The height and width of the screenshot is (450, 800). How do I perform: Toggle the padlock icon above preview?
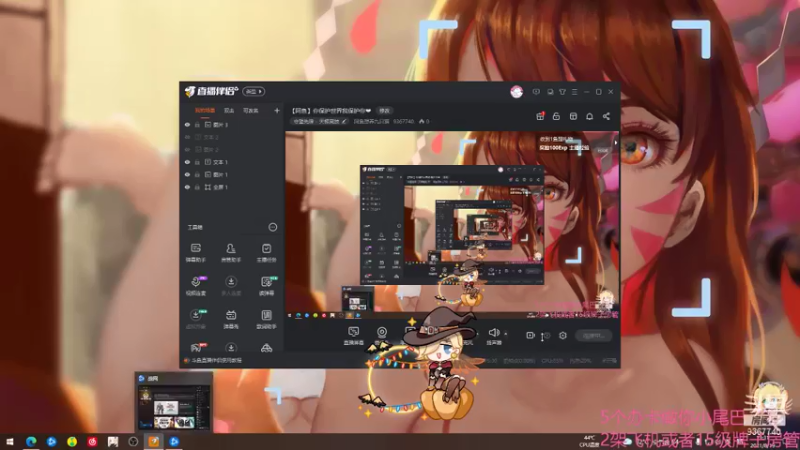point(556,116)
